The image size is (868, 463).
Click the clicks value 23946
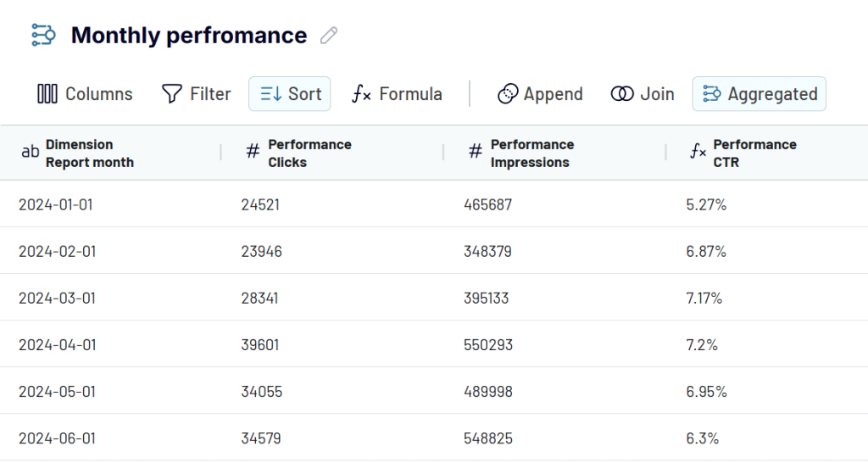pyautogui.click(x=261, y=252)
